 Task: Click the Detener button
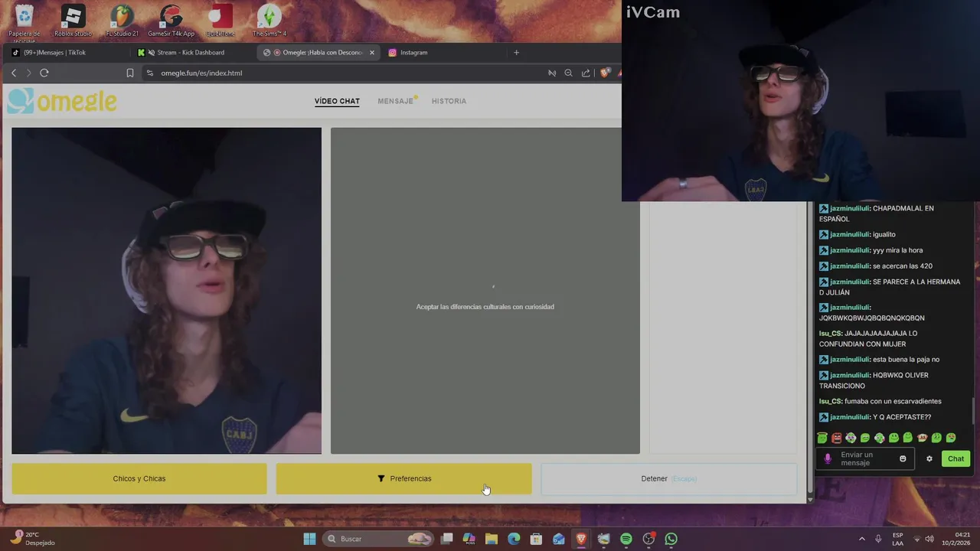pyautogui.click(x=669, y=478)
